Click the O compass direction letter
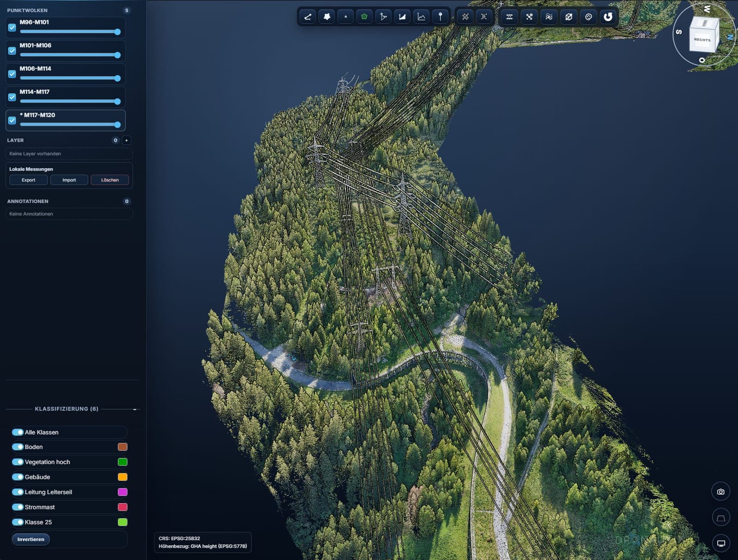 pos(702,60)
